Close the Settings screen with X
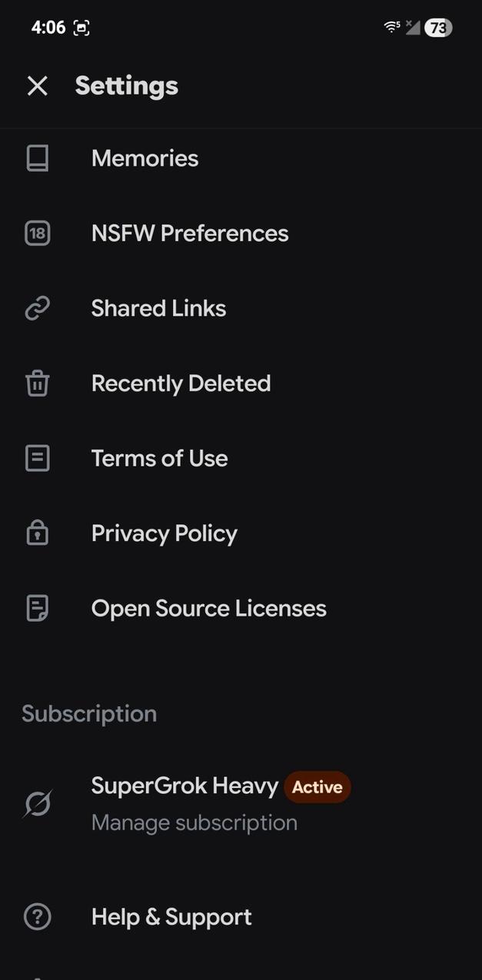482x980 pixels. coord(37,86)
